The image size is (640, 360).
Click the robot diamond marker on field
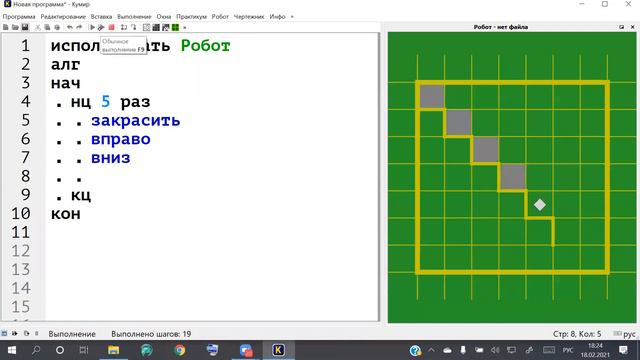click(540, 205)
